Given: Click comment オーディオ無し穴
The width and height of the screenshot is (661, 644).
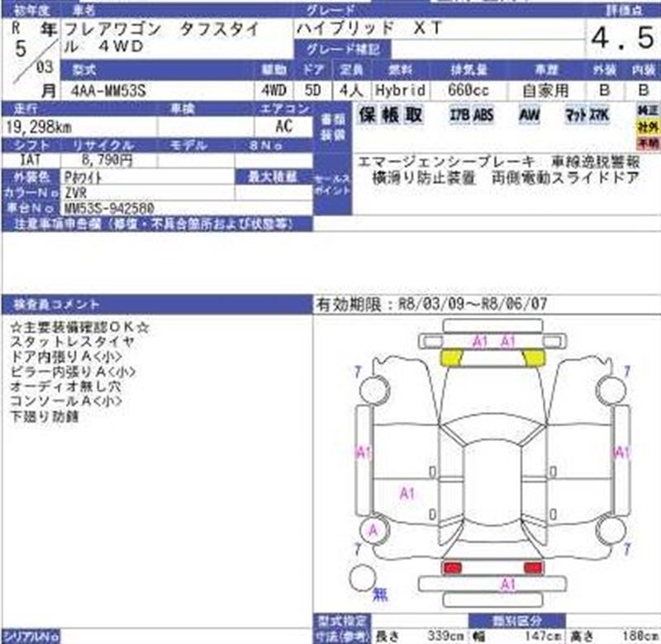Looking at the screenshot, I should (65, 386).
